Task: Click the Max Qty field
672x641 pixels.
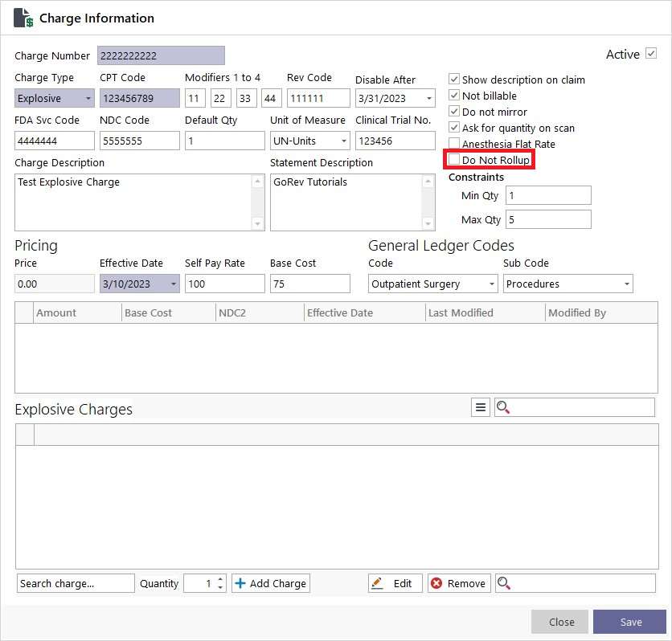Action: point(548,219)
